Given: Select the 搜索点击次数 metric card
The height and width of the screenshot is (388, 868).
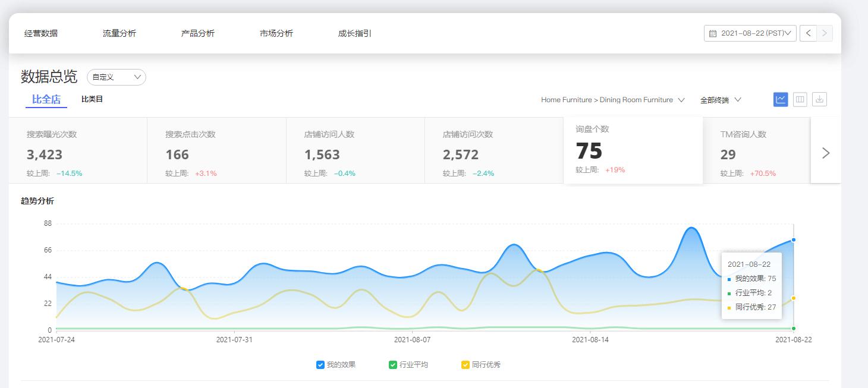Looking at the screenshot, I should [217, 150].
